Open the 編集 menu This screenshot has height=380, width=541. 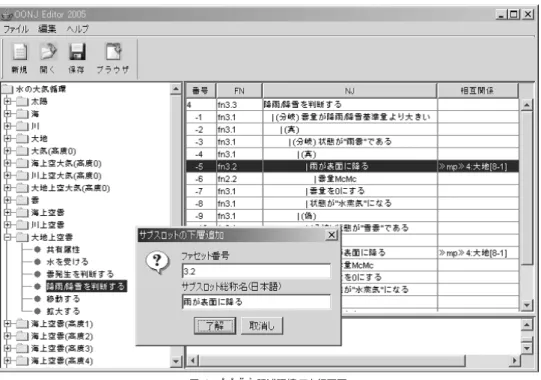[x=47, y=29]
